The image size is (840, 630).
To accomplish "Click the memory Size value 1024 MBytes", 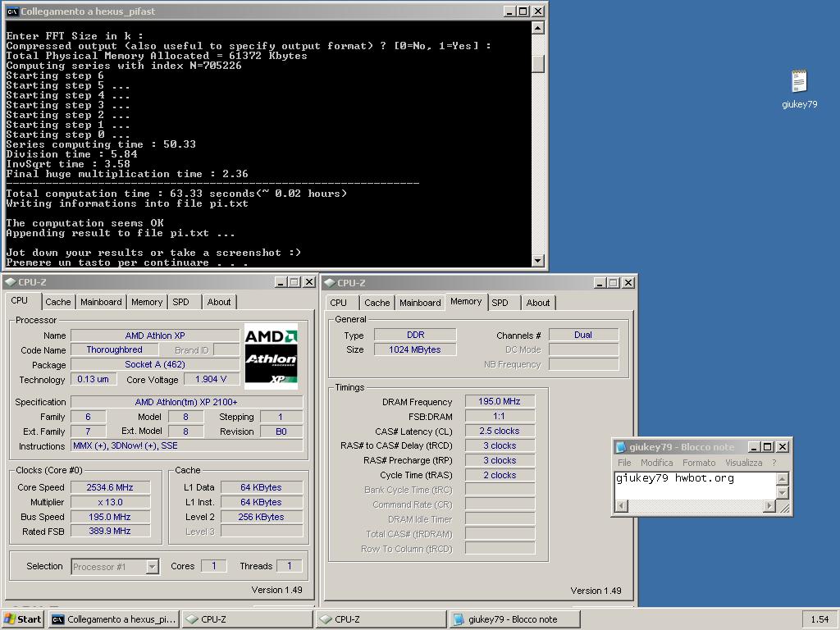I will pyautogui.click(x=415, y=349).
